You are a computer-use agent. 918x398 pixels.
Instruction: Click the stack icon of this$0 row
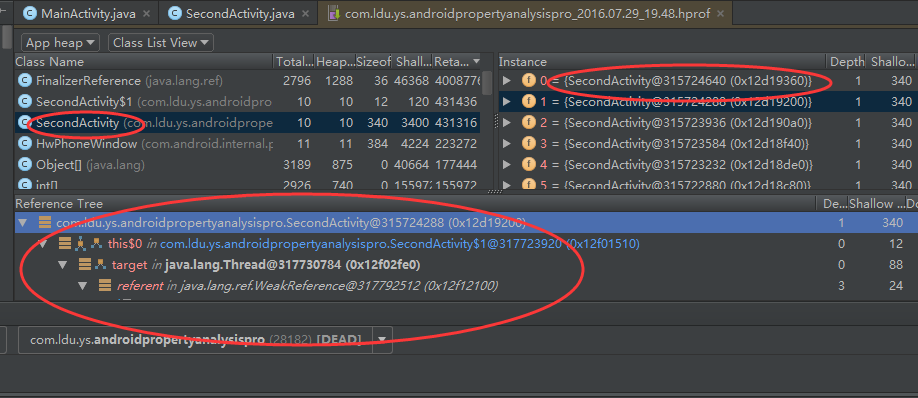click(x=65, y=243)
